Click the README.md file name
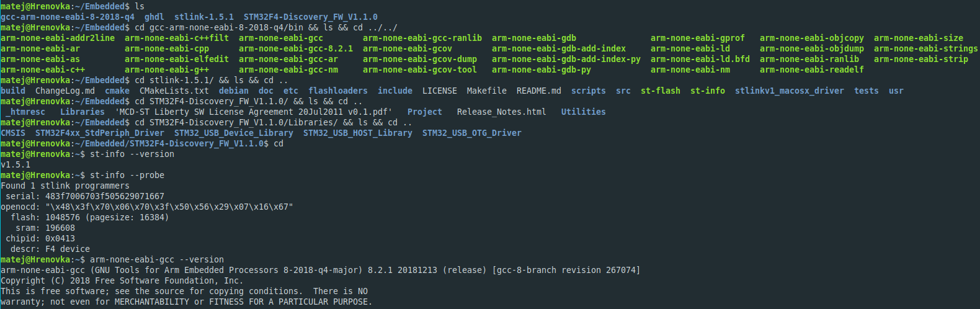Image resolution: width=980 pixels, height=309 pixels. (x=538, y=91)
